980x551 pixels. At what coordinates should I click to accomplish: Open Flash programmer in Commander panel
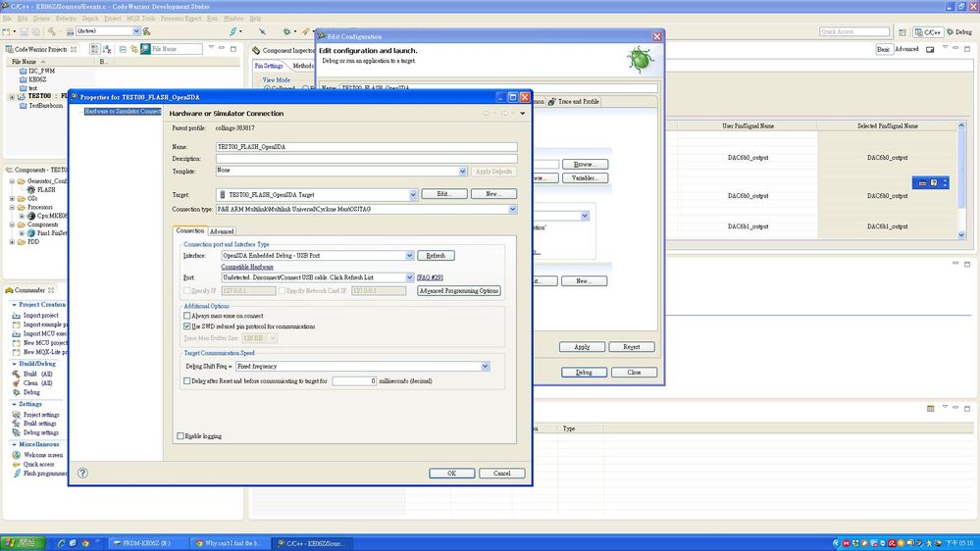tap(45, 474)
